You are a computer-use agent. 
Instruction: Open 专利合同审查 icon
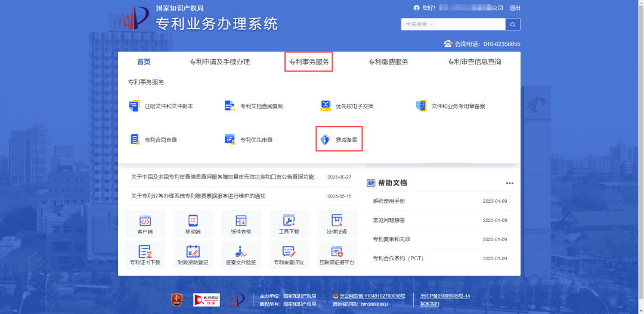click(134, 139)
